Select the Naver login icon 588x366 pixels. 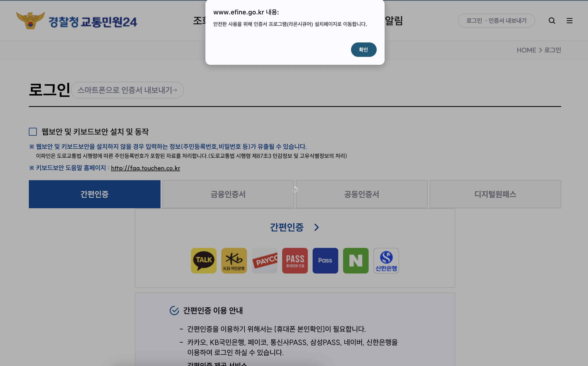(x=355, y=260)
